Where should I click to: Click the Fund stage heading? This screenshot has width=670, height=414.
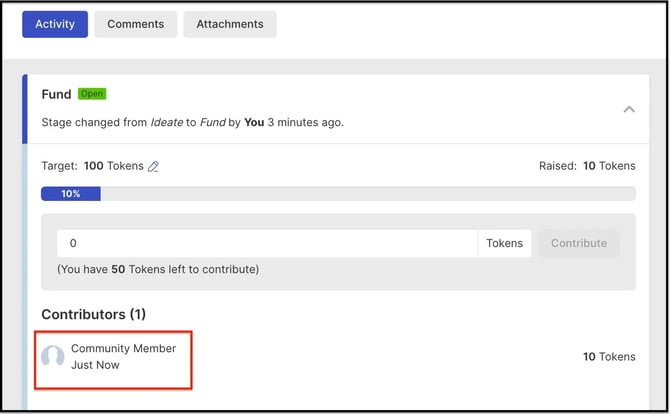(x=56, y=94)
